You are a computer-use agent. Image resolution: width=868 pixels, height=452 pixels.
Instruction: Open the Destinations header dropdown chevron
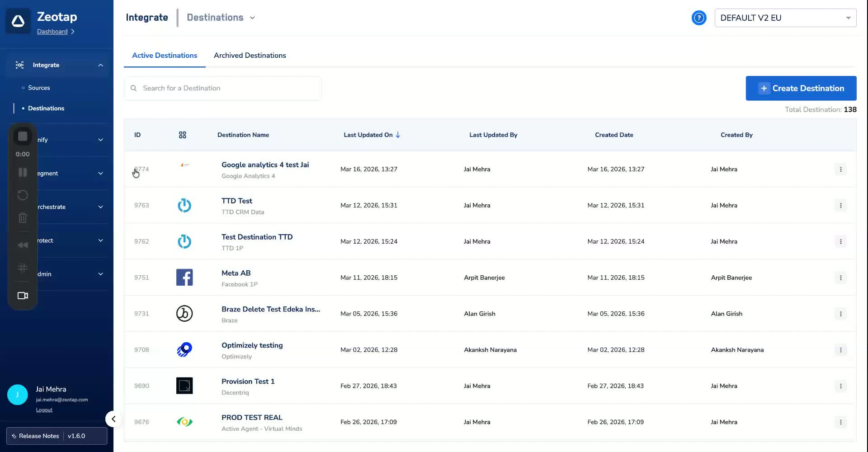(x=252, y=18)
